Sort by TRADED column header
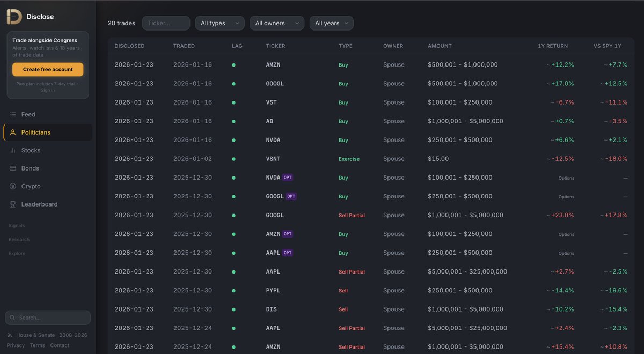This screenshot has width=644, height=354. point(184,46)
